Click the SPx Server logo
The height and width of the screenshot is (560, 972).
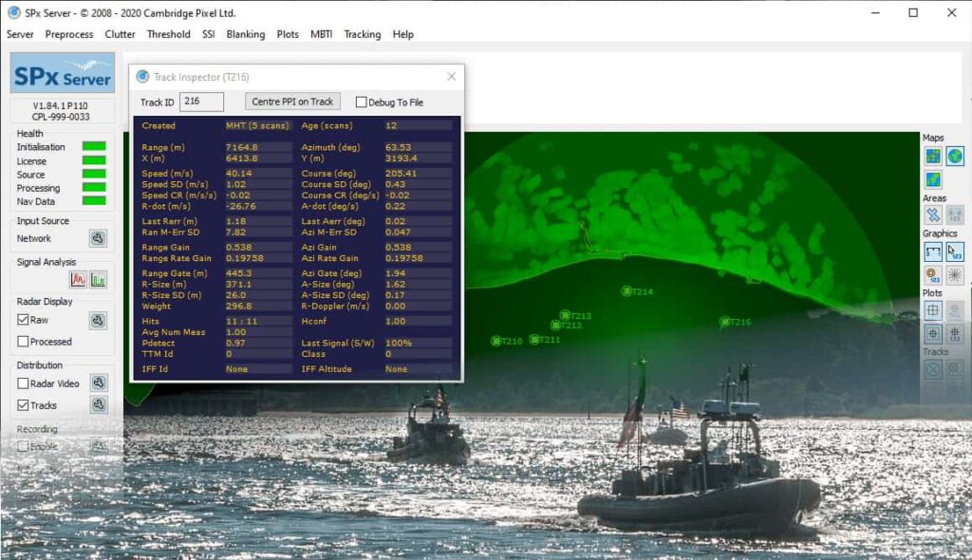(x=63, y=73)
